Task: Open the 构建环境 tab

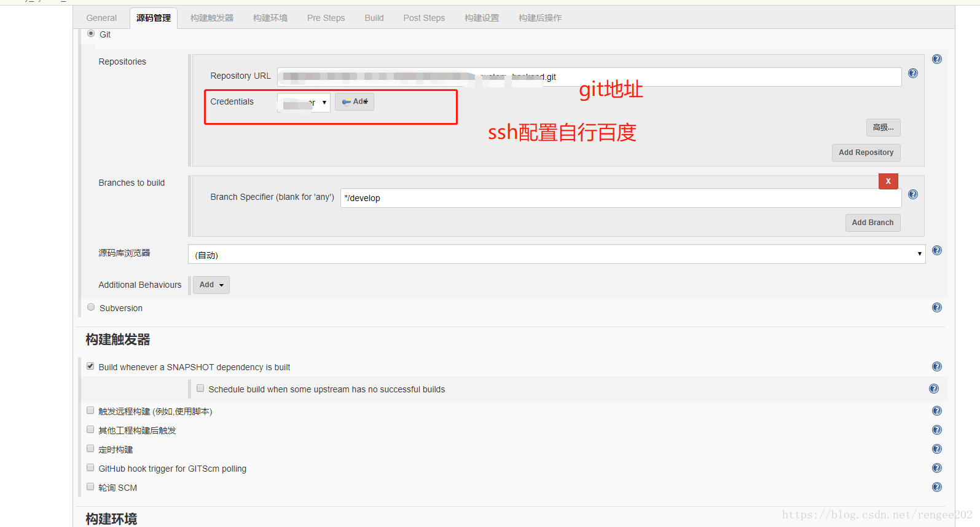Action: tap(270, 18)
